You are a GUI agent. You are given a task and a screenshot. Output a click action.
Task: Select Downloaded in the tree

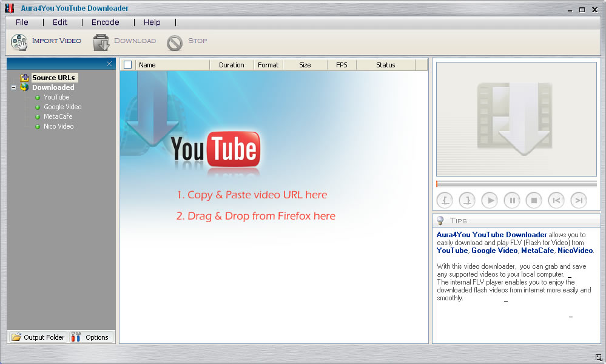click(x=53, y=87)
